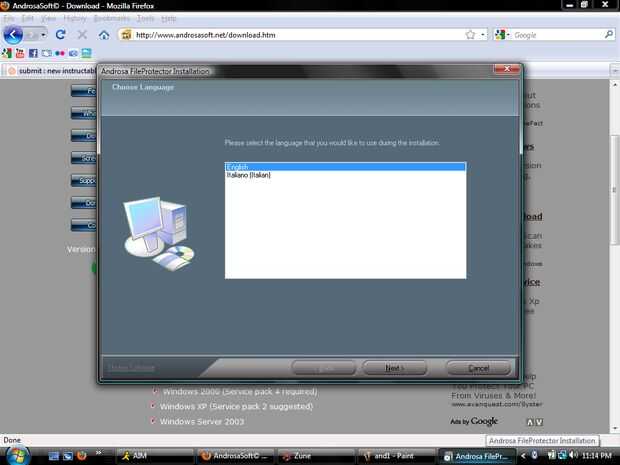
Task: Go to the Home page icon
Action: coord(104,35)
